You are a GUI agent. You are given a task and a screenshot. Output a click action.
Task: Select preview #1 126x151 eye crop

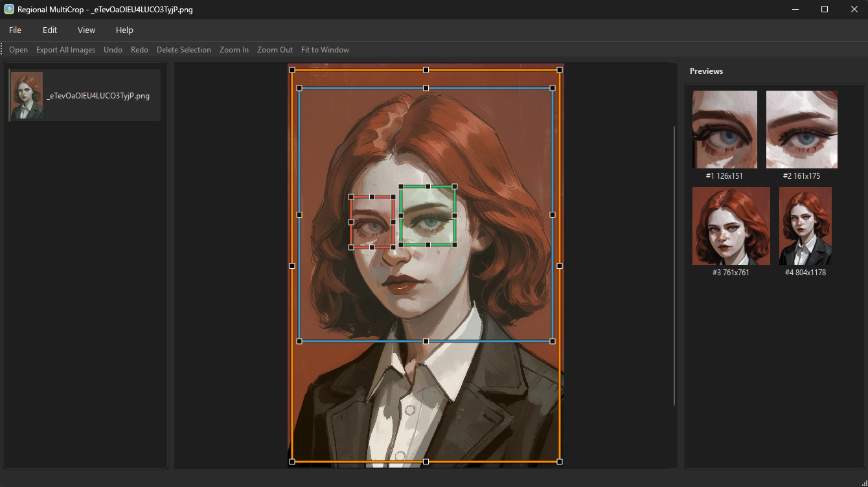(x=724, y=130)
